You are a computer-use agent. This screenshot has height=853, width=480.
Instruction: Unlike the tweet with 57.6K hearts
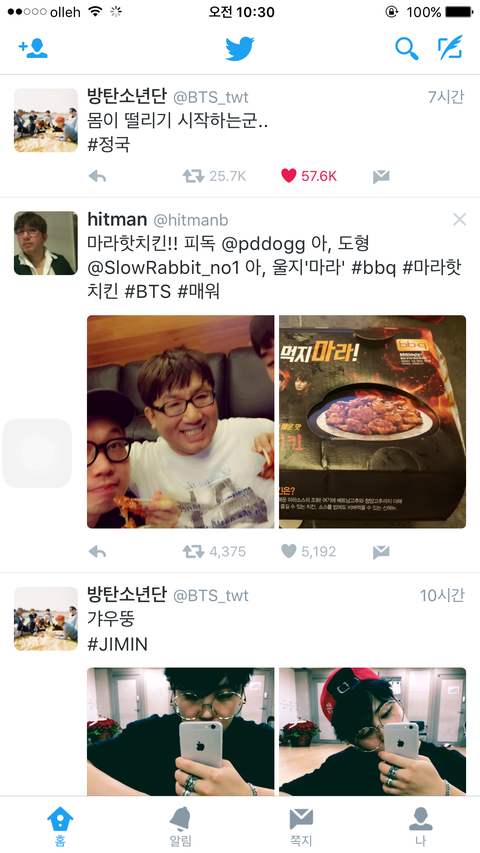coord(288,176)
